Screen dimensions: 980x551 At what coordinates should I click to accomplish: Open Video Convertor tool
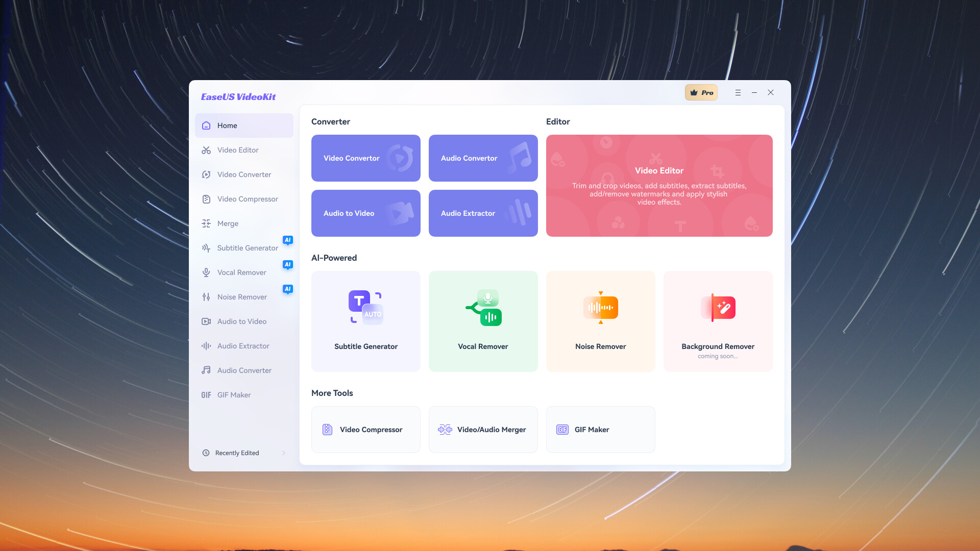point(365,158)
